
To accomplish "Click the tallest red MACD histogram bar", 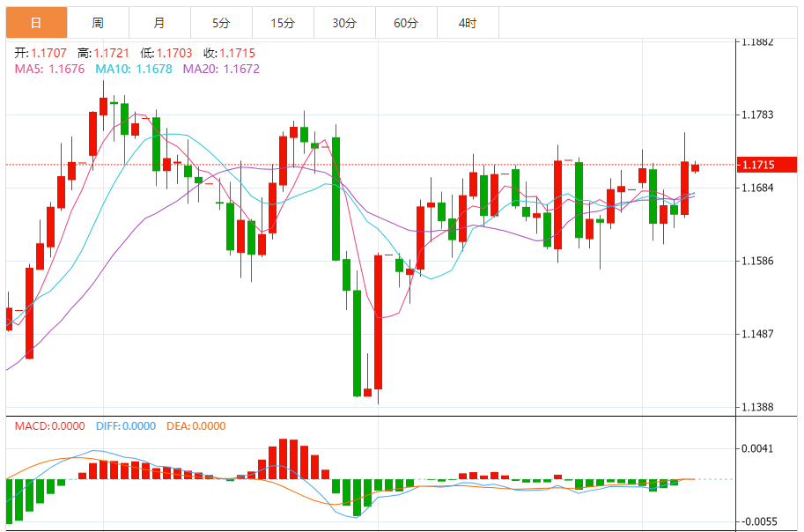I will coord(283,459).
